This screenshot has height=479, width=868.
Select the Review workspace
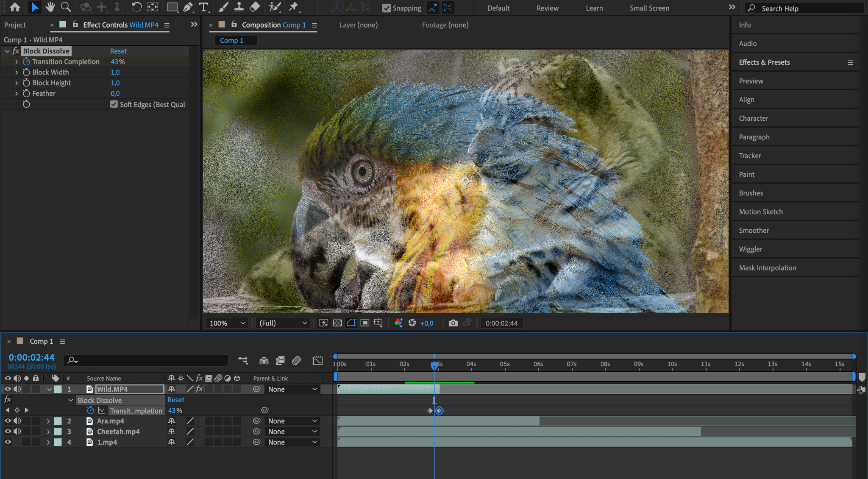[x=547, y=8]
